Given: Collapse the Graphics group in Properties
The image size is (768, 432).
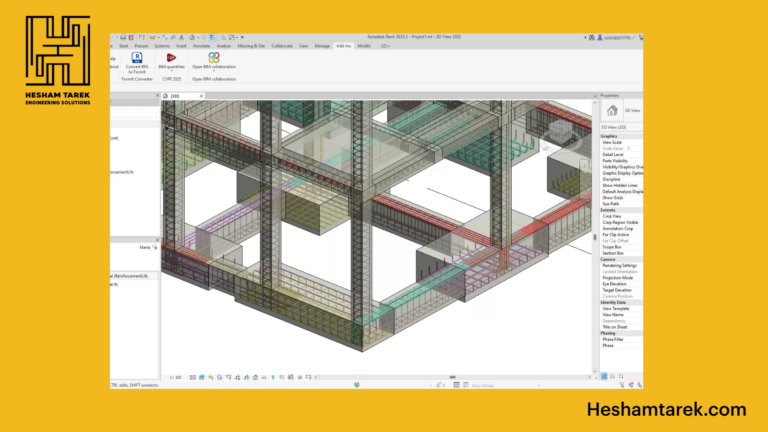Looking at the screenshot, I should pyautogui.click(x=621, y=136).
